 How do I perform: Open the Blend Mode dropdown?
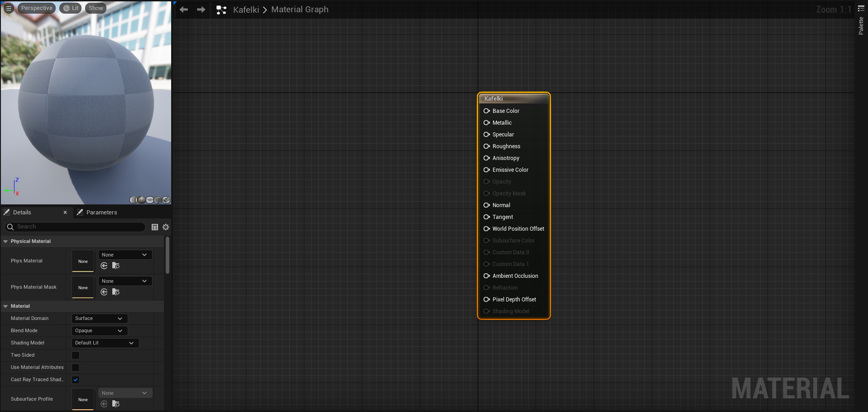99,330
